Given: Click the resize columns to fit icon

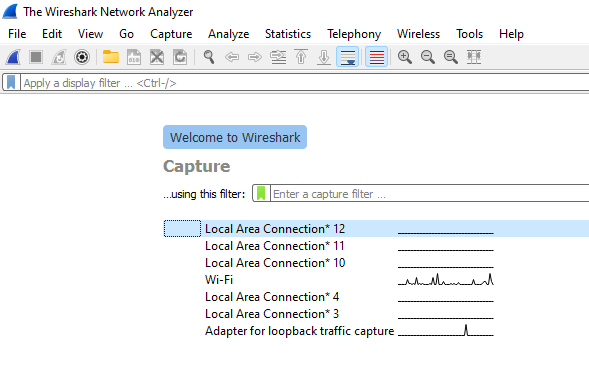Looking at the screenshot, I should tap(474, 57).
